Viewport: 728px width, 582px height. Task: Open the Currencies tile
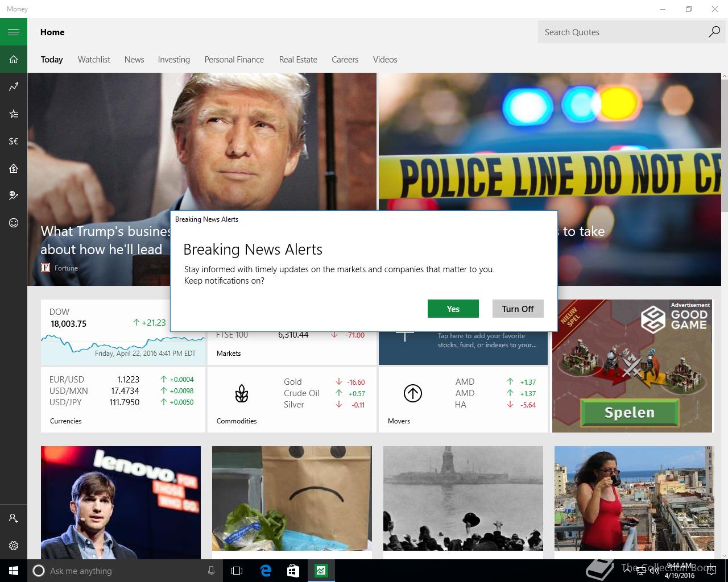(x=123, y=400)
